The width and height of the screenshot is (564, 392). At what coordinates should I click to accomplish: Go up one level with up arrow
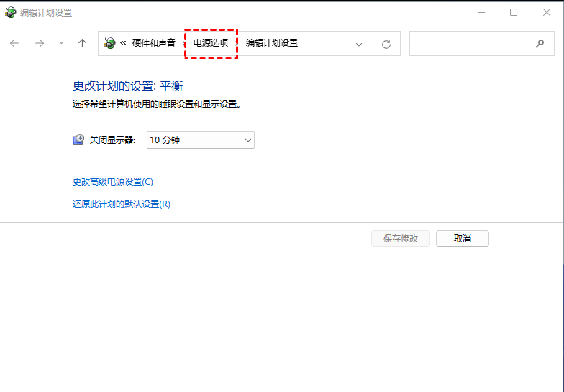(x=82, y=43)
